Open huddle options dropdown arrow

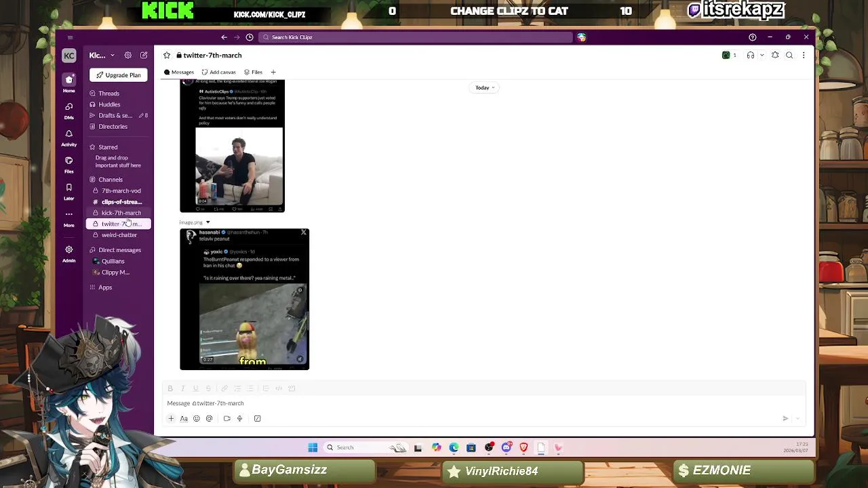pos(762,56)
